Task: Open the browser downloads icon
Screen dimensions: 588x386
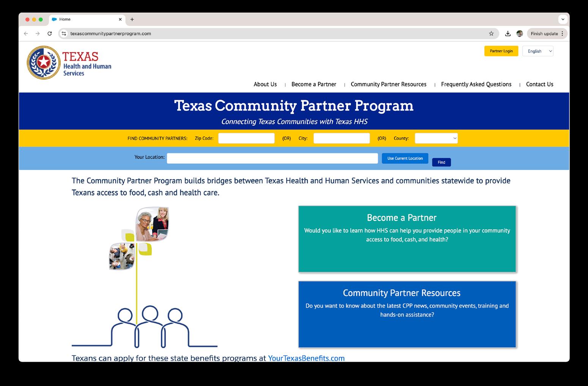Action: 508,33
